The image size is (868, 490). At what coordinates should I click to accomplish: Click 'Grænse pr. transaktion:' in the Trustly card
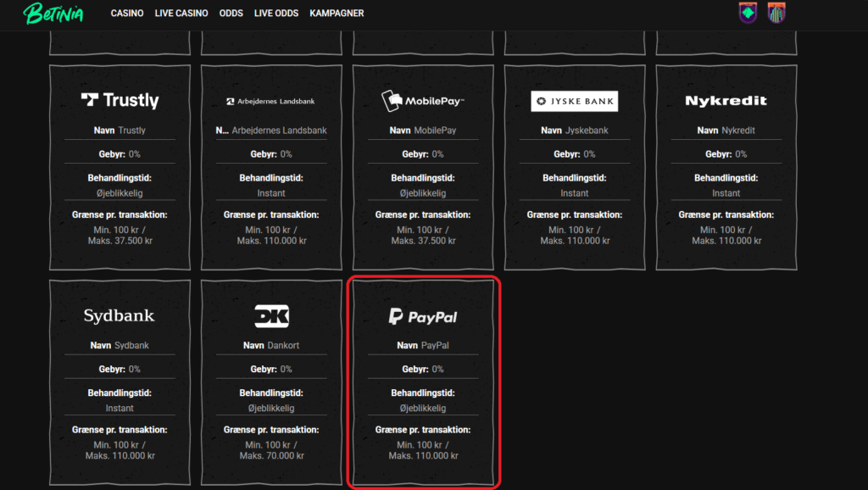pyautogui.click(x=120, y=214)
